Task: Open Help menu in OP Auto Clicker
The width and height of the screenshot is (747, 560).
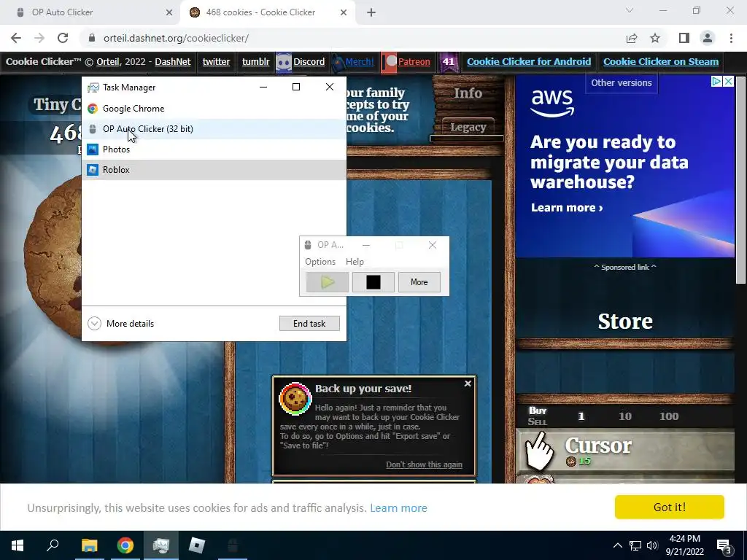Action: point(355,262)
